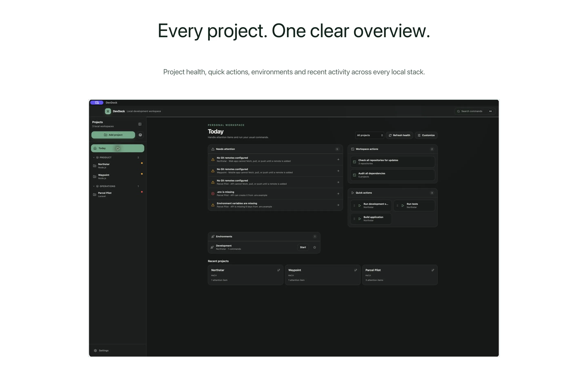
Task: Click the Add project button
Action: click(x=113, y=135)
